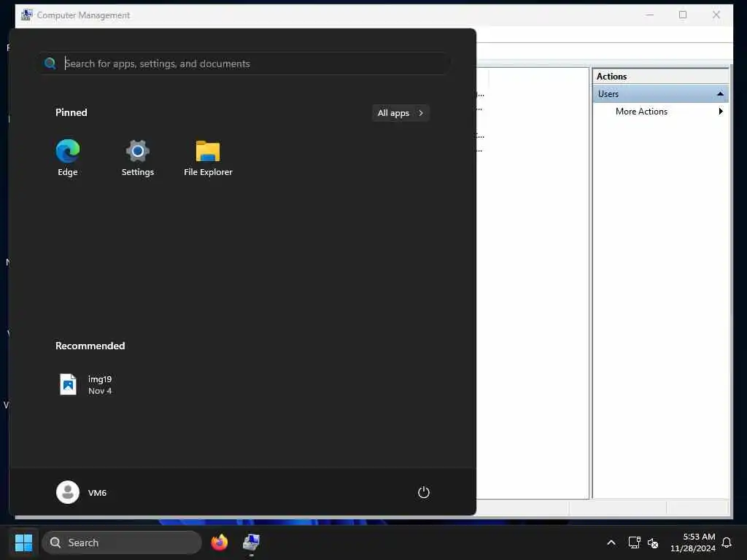
Task: Click the Actions pane title
Action: [x=612, y=76]
